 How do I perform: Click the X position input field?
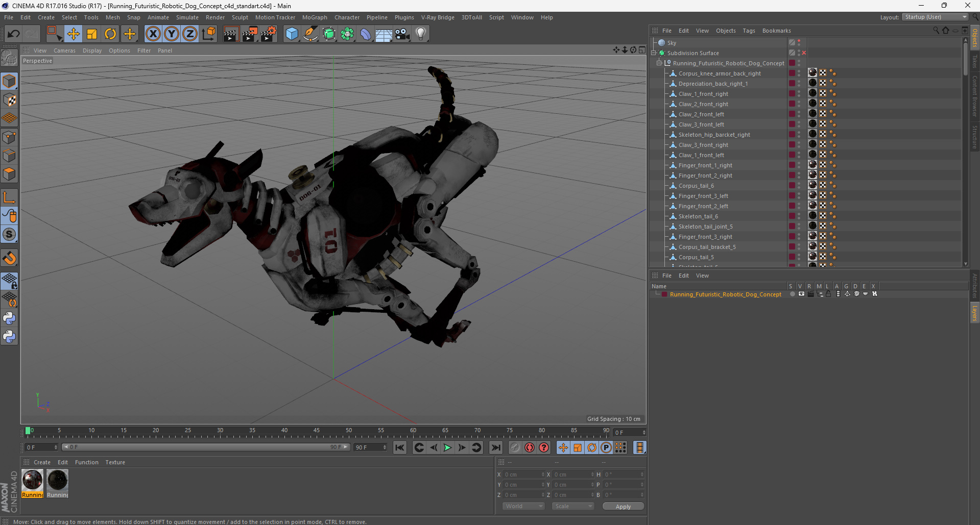523,474
